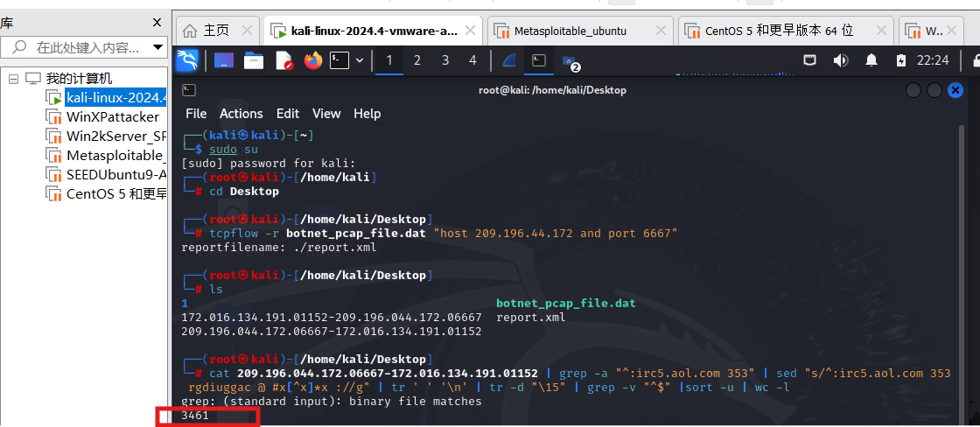Open the terminal View menu

[x=326, y=114]
